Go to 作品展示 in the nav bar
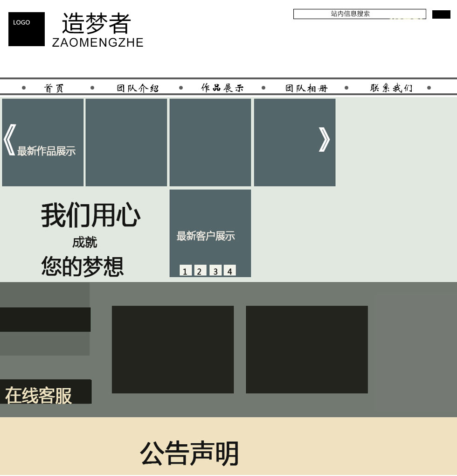 [x=222, y=88]
